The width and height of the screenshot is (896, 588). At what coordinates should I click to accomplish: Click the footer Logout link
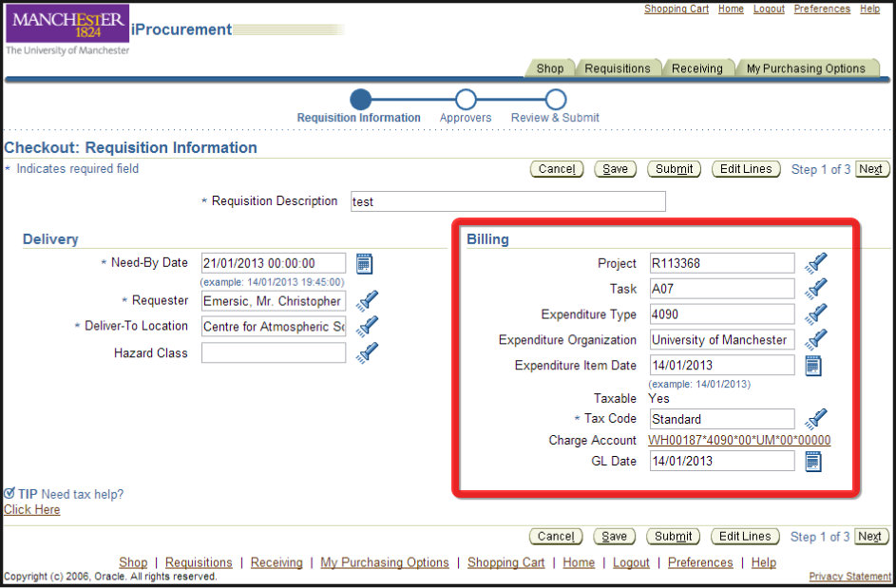(632, 563)
